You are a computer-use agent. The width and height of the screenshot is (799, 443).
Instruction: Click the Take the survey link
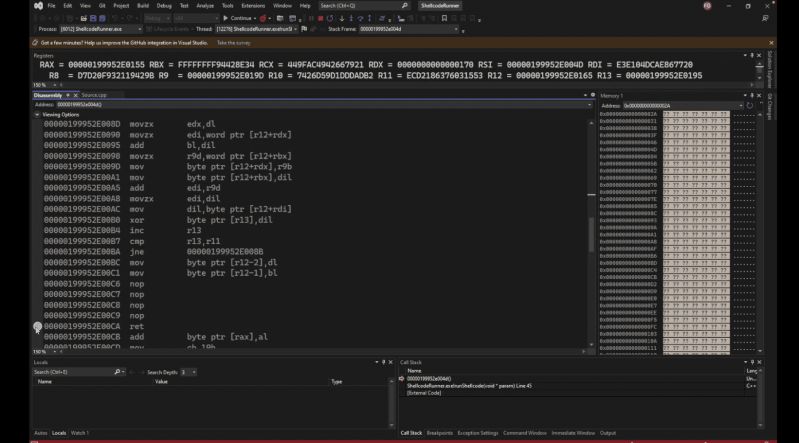pyautogui.click(x=233, y=43)
